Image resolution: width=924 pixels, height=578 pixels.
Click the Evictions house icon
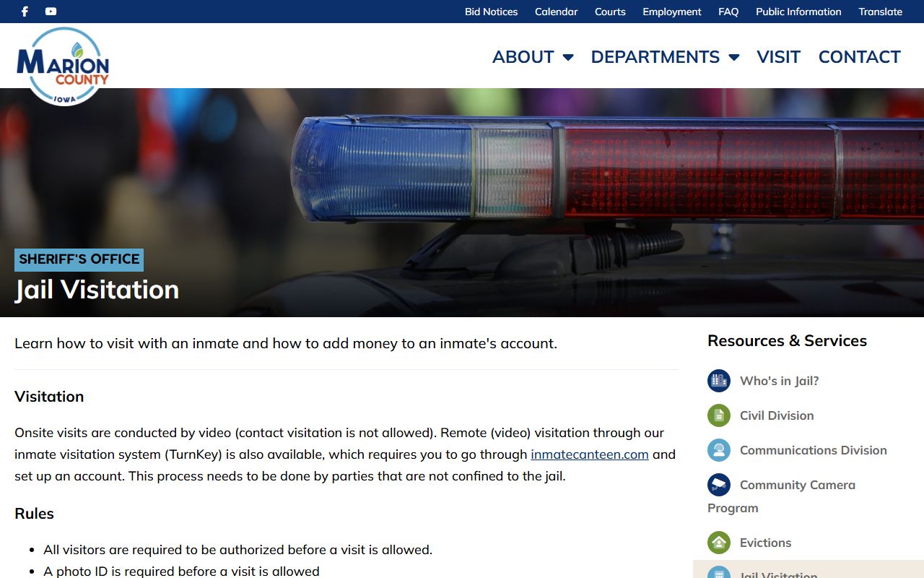[719, 543]
